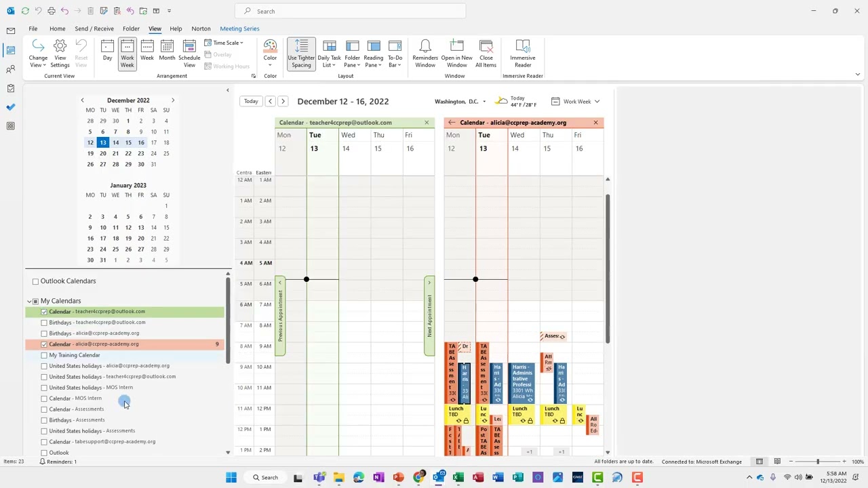
Task: Open People module in left sidebar
Action: point(10,69)
